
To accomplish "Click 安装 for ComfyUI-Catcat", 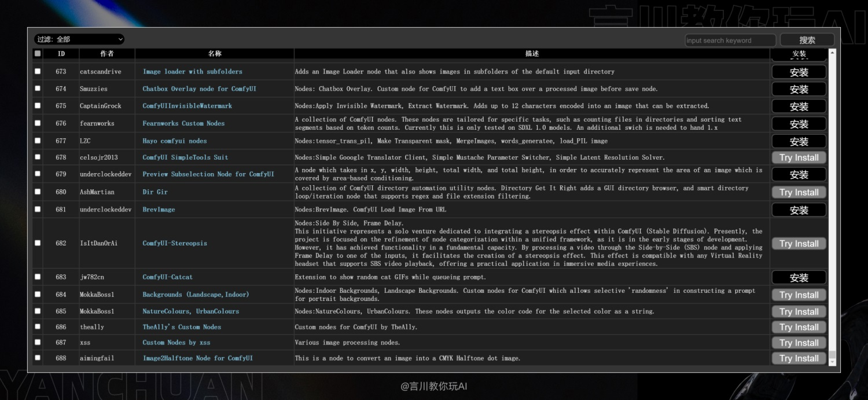I will point(799,278).
